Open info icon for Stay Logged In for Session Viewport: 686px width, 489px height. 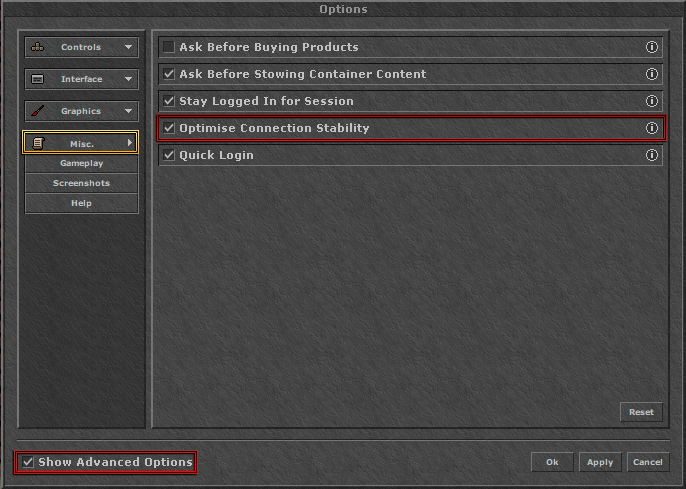pyautogui.click(x=652, y=101)
